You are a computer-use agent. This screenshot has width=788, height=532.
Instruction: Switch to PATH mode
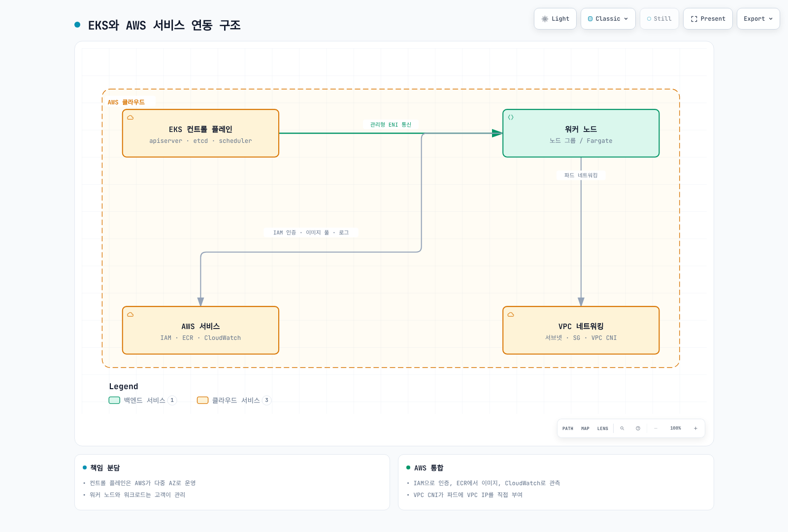568,429
